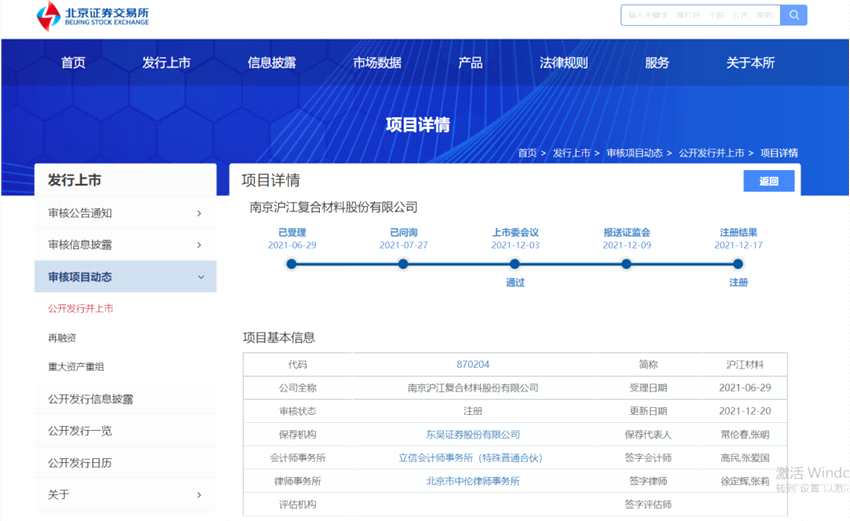This screenshot has height=521, width=850.
Task: Open the 北京市中伦律师事务所 link
Action: coord(473,481)
